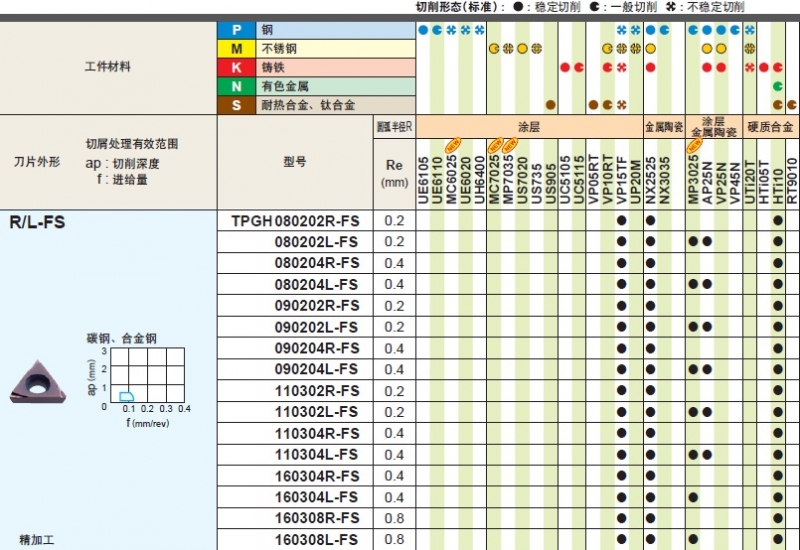
Task: Click the 金属陶瓷 grade group header
Action: pos(664,127)
